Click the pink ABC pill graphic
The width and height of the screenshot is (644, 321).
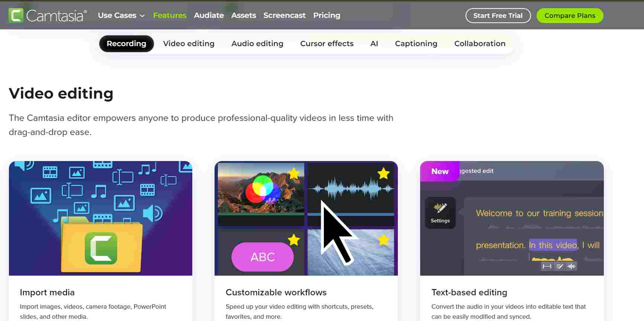click(x=263, y=257)
